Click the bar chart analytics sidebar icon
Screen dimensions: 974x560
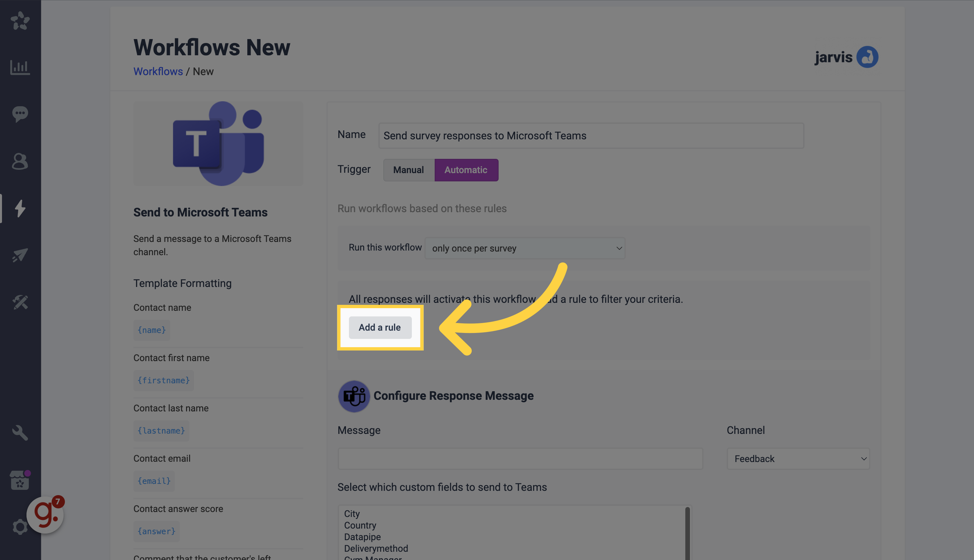click(20, 67)
